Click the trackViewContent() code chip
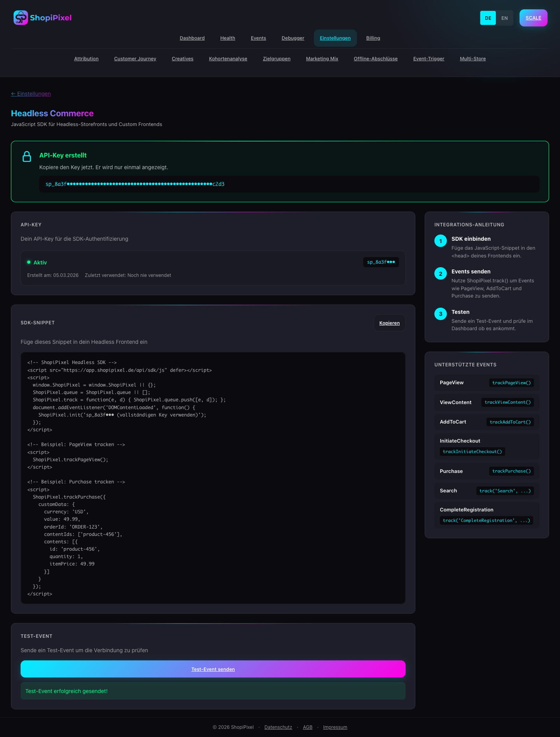The width and height of the screenshot is (560, 737). [x=507, y=402]
